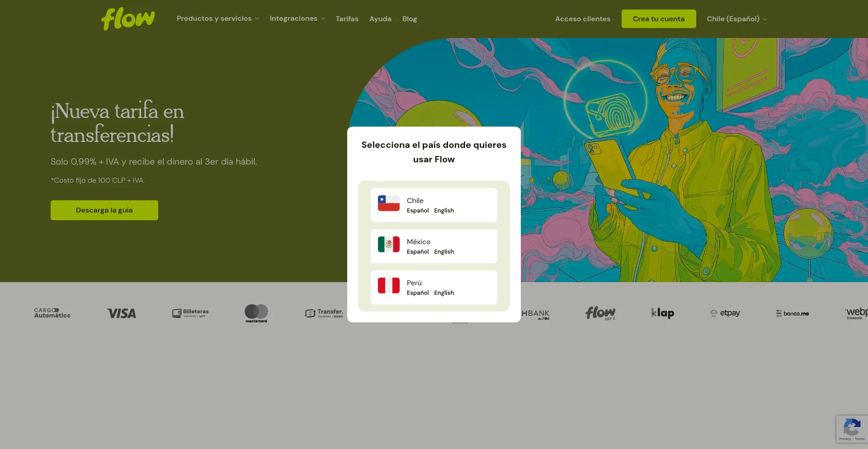Select English for México

tap(443, 252)
